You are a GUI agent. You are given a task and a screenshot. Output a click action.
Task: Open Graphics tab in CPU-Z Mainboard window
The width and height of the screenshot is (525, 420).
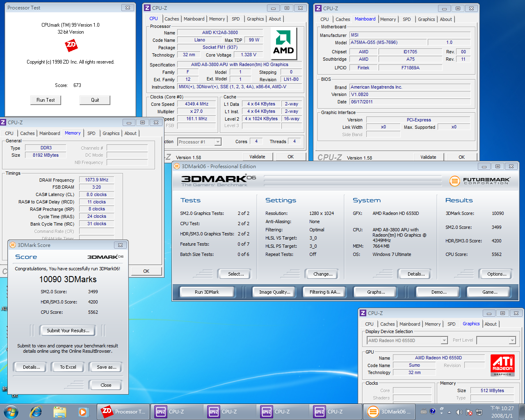click(427, 19)
